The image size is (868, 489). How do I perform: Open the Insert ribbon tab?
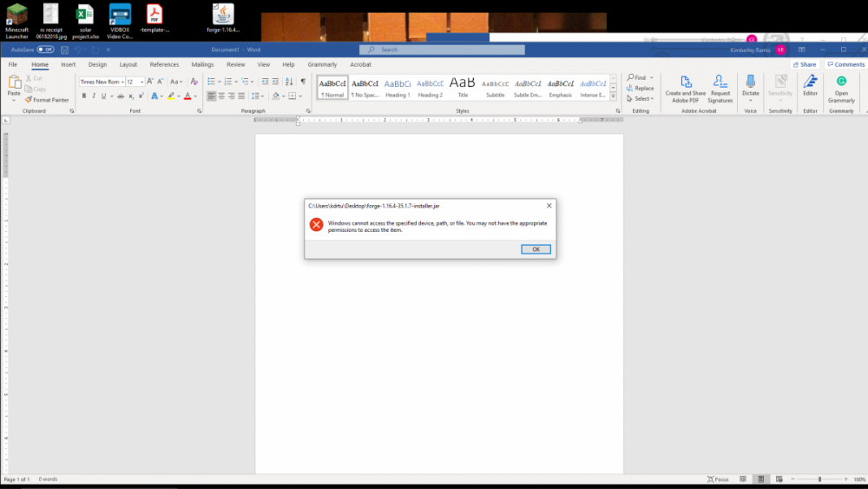point(68,64)
